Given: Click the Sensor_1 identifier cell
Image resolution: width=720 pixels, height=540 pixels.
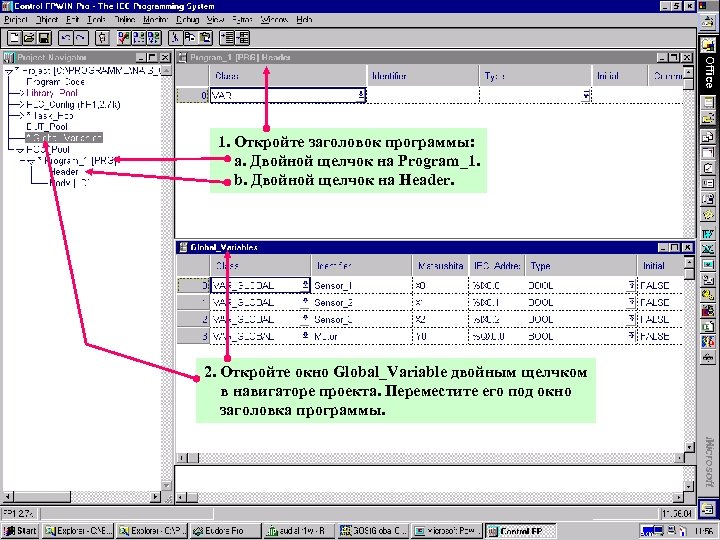Looking at the screenshot, I should [x=362, y=285].
